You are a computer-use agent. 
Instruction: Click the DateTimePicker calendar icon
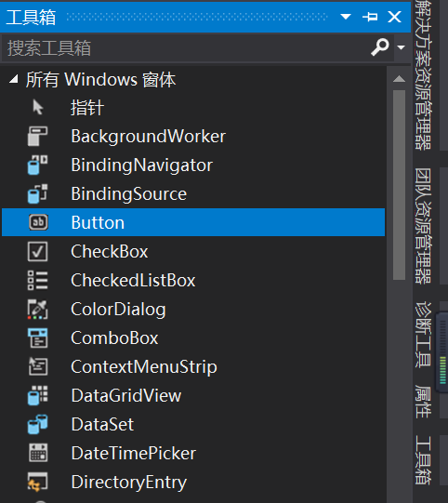click(x=38, y=453)
